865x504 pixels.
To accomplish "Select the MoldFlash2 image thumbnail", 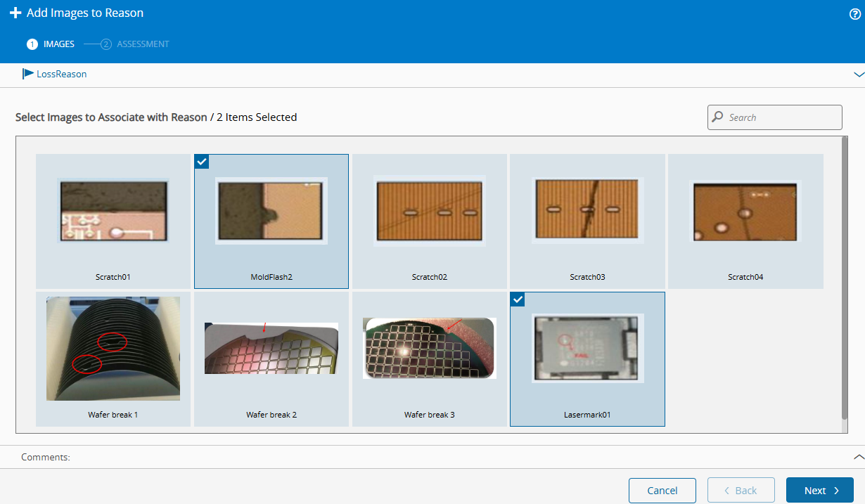I will click(x=271, y=211).
